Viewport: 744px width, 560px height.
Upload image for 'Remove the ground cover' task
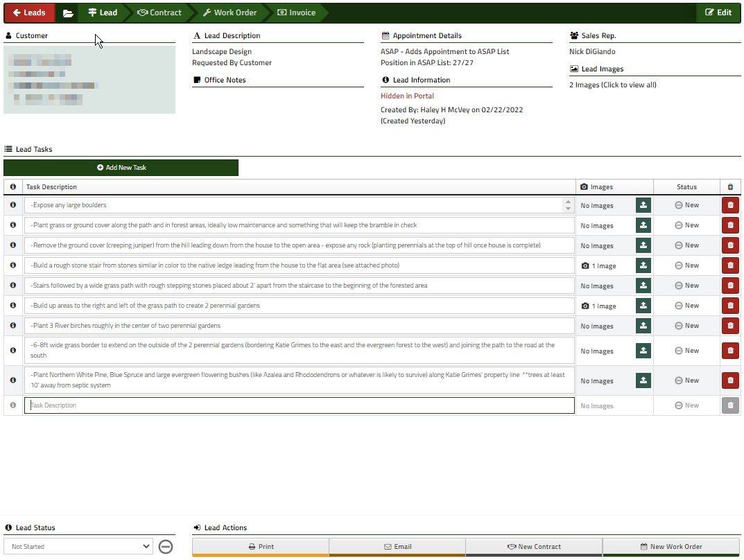pyautogui.click(x=643, y=245)
